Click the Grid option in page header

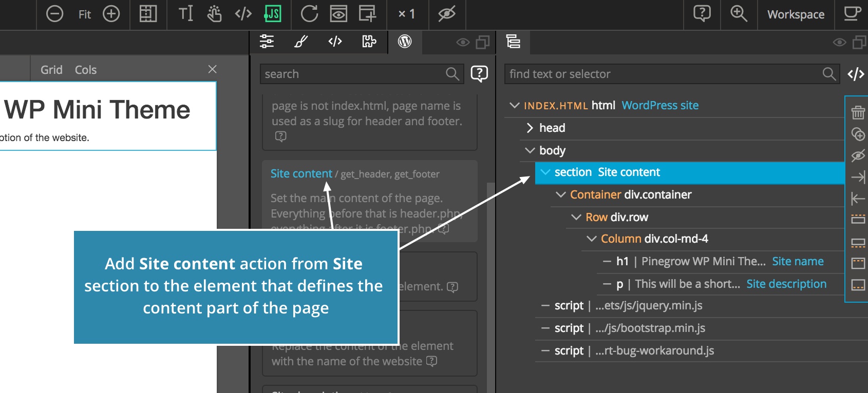pos(51,70)
